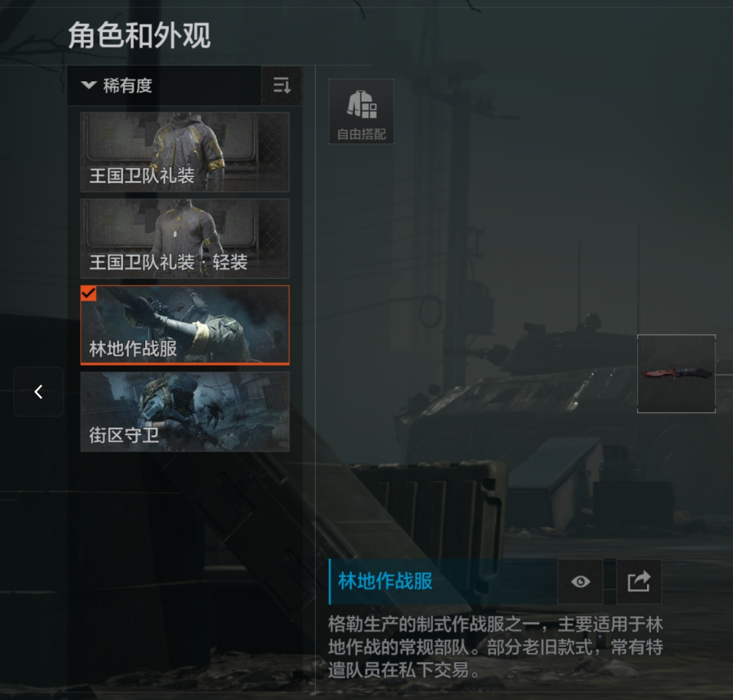Image resolution: width=733 pixels, height=700 pixels.
Task: Select the 王国卫队礼装·轻装 outfit card
Action: pyautogui.click(x=184, y=239)
